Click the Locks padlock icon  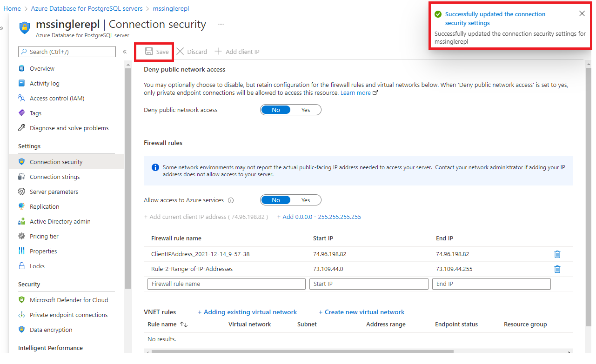21,266
